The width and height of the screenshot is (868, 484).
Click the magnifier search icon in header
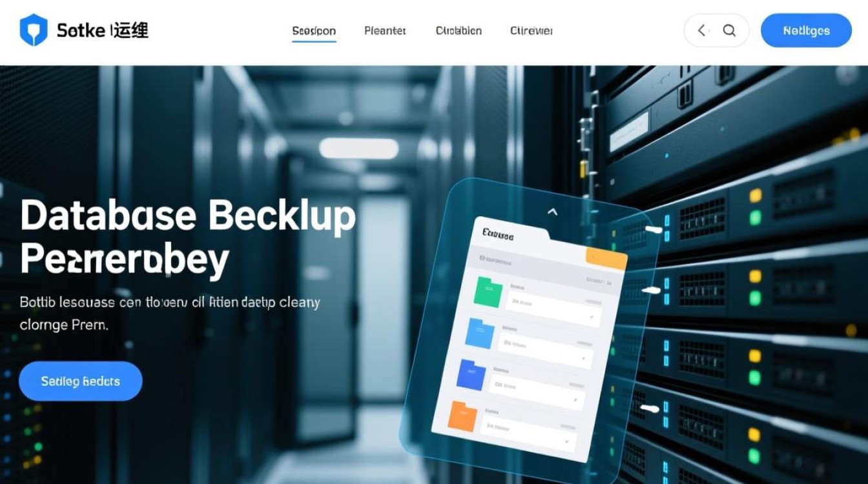click(x=729, y=30)
